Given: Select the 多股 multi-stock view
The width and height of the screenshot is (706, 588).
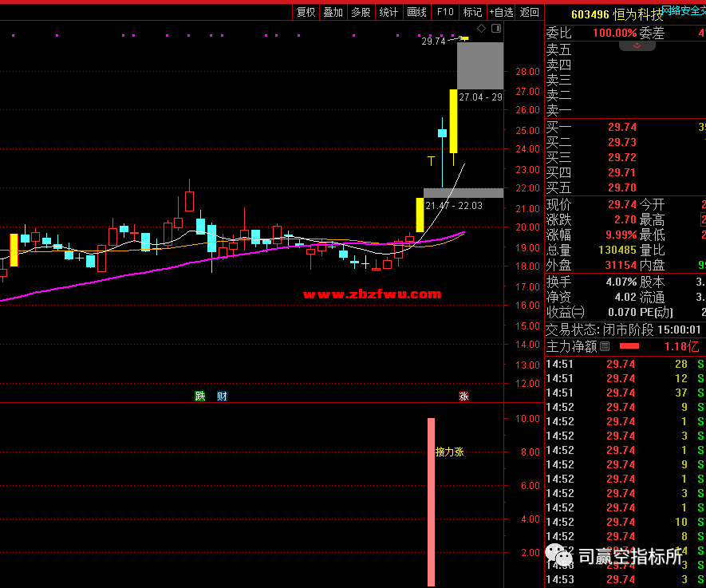Looking at the screenshot, I should coord(361,12).
